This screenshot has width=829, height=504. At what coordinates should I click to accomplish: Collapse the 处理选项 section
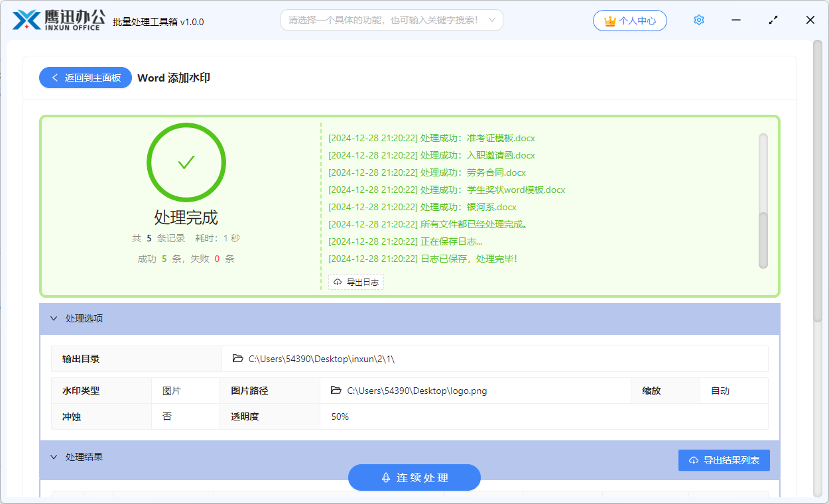click(54, 318)
